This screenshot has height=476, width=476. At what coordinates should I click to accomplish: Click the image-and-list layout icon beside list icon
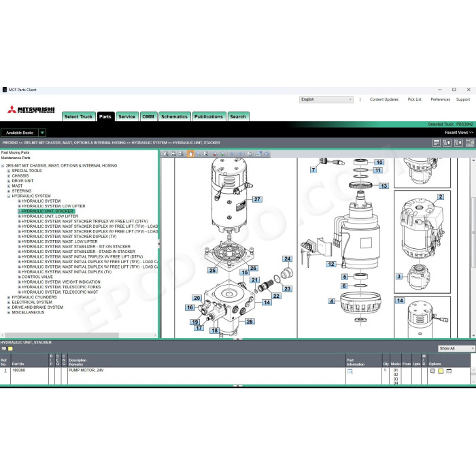pyautogui.click(x=447, y=143)
